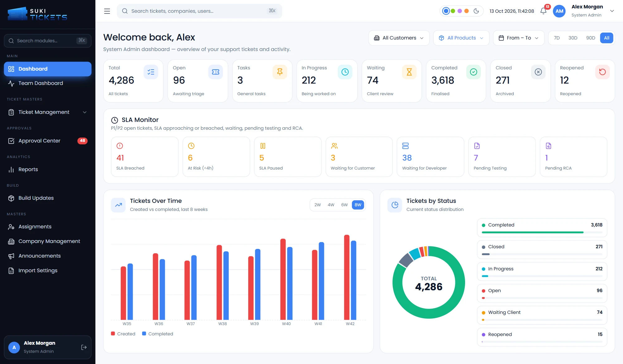Screen dimensions: 623x364
Task: Select the 30D time range
Action: 573,38
